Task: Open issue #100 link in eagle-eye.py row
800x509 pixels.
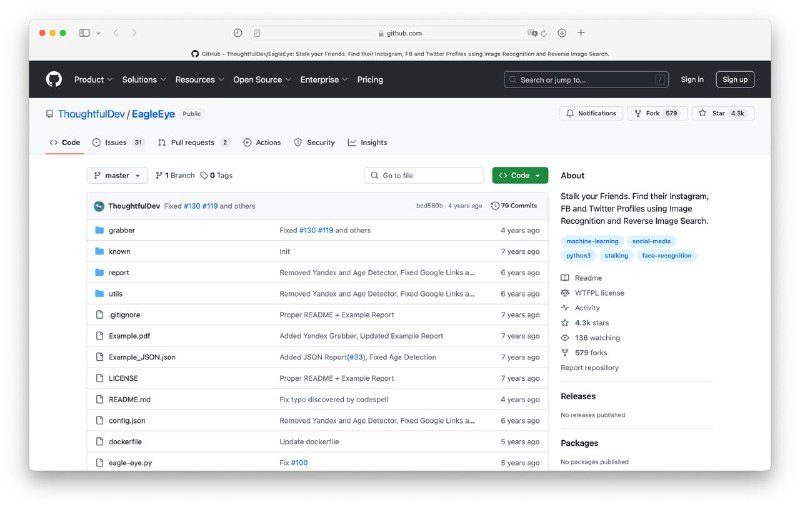Action: tap(299, 463)
